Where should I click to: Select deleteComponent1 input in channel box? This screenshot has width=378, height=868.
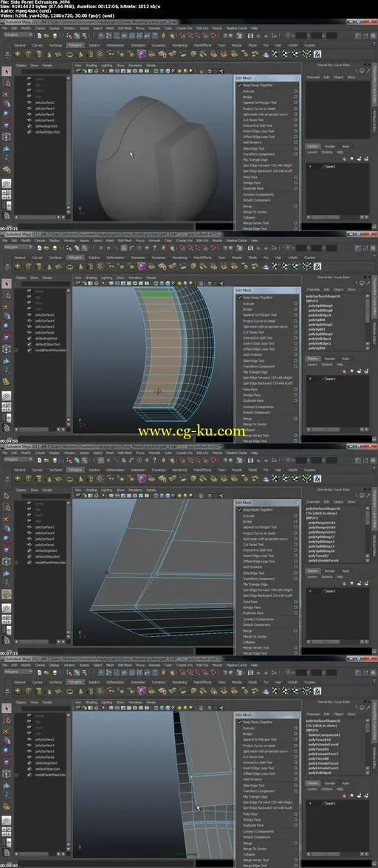(325, 734)
